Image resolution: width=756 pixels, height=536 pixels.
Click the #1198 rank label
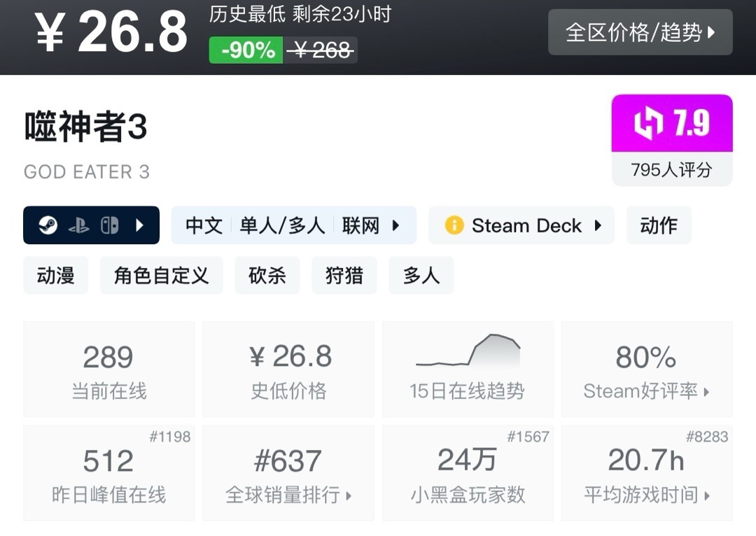[x=169, y=437]
